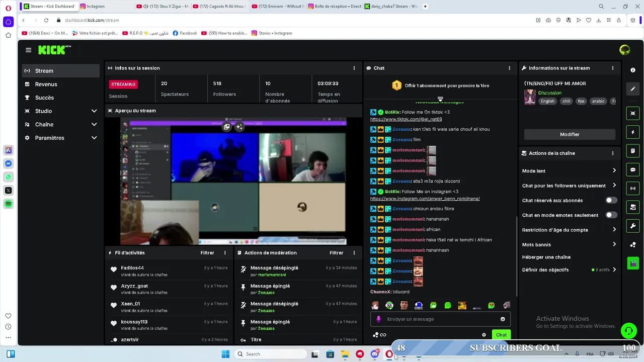Open Opera sidebar Spotify icon

tap(8, 204)
